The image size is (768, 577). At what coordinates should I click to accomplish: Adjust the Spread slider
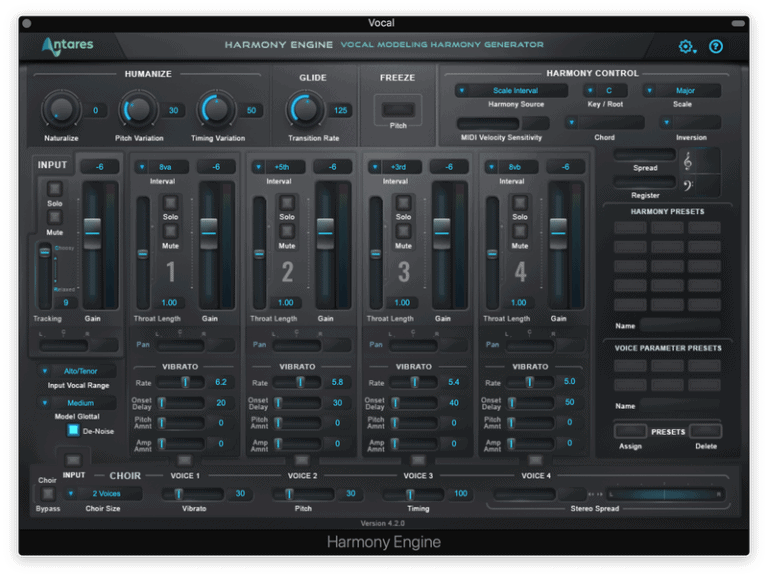(645, 155)
